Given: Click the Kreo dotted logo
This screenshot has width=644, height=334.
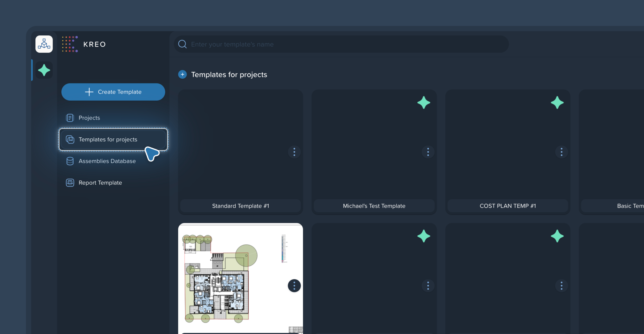Looking at the screenshot, I should (70, 44).
